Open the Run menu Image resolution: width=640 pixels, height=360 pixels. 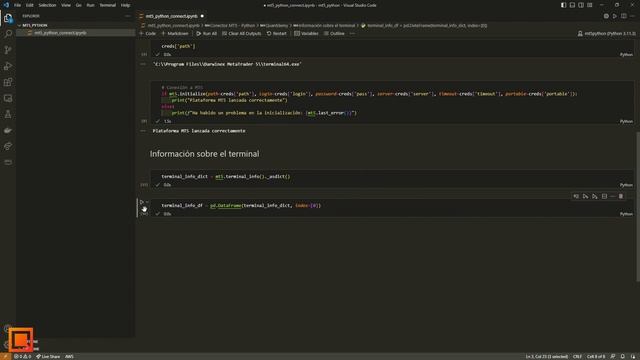pyautogui.click(x=90, y=5)
